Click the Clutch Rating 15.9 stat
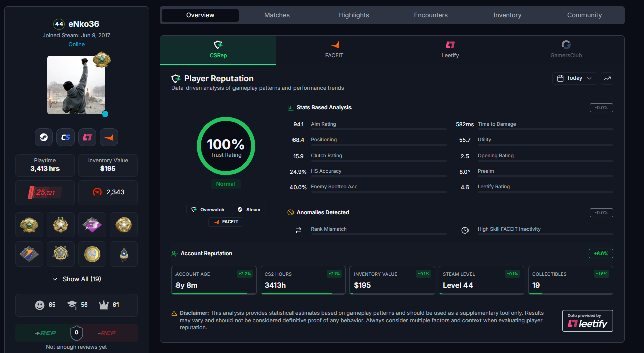The width and height of the screenshot is (644, 353). click(x=368, y=156)
